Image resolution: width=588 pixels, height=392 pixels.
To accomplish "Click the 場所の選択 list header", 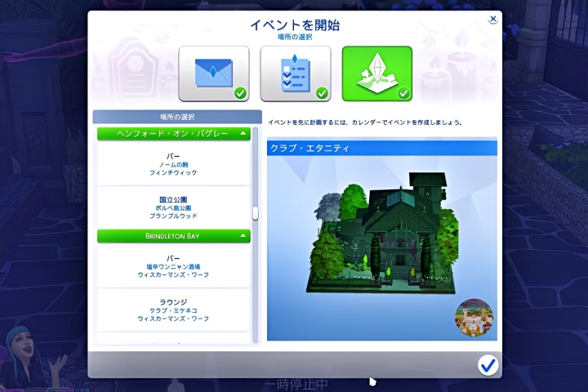I will (x=177, y=117).
